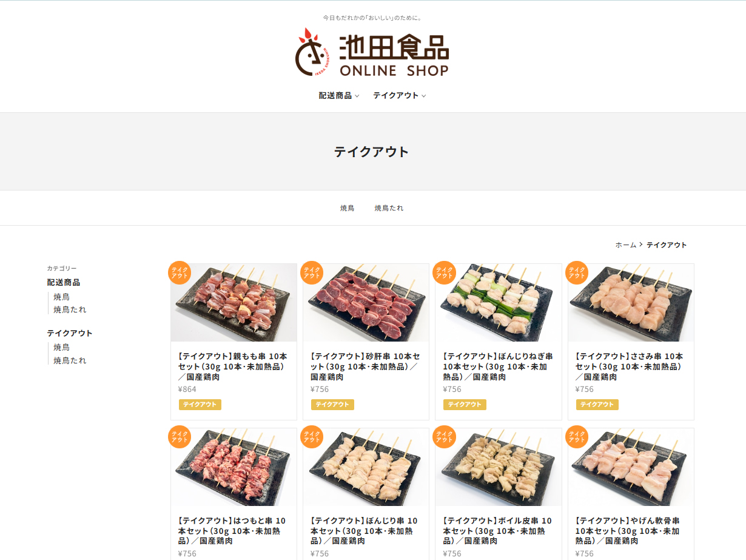Image resolution: width=746 pixels, height=560 pixels.
Task: Click yellow テイクアウト tag under ぼんじりねぎ串 price
Action: (465, 405)
